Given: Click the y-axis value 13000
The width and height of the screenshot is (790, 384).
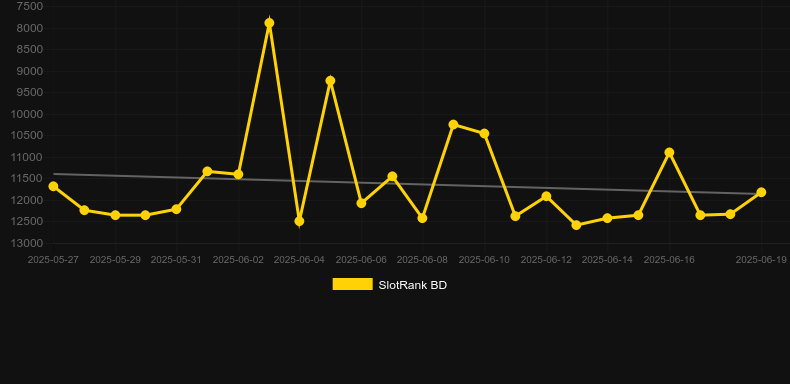Looking at the screenshot, I should point(27,243).
